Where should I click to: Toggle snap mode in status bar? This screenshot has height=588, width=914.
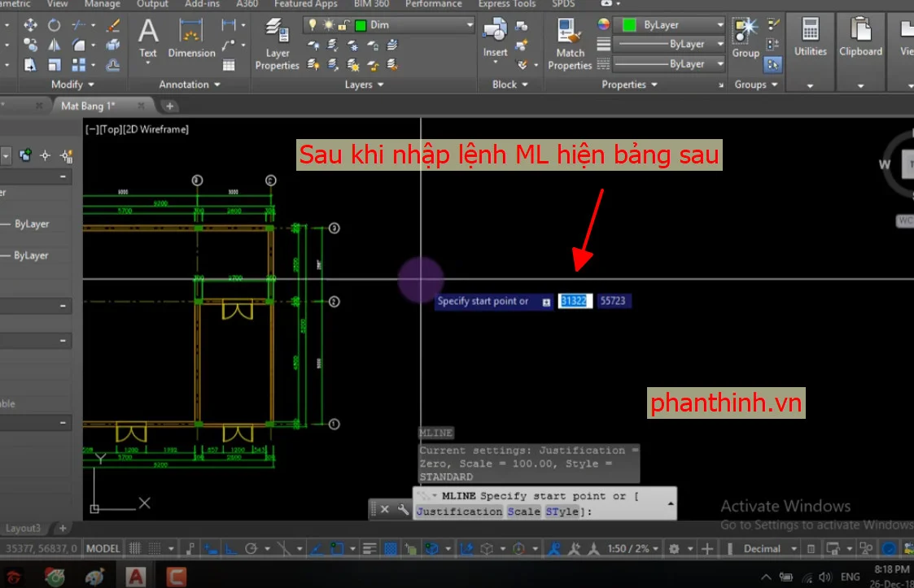[x=155, y=548]
